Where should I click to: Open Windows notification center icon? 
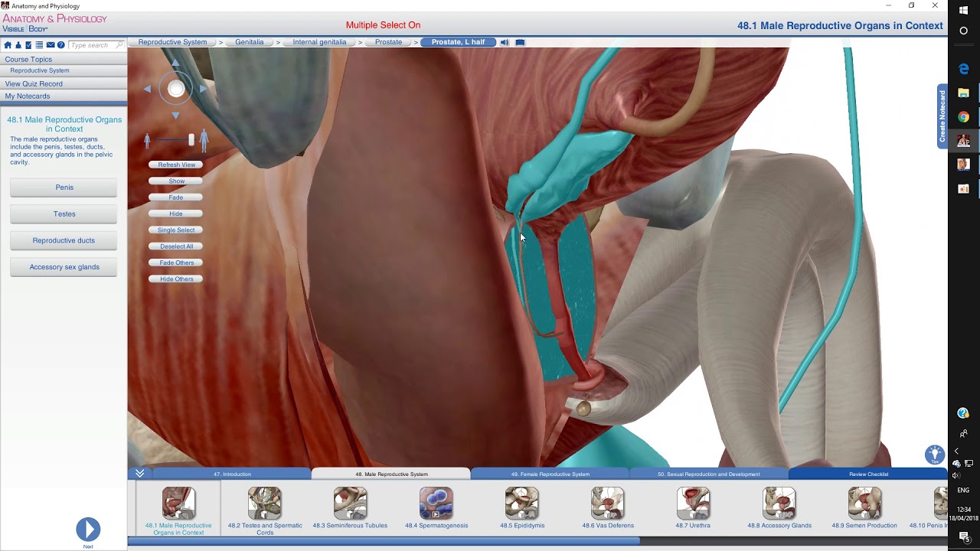[964, 538]
